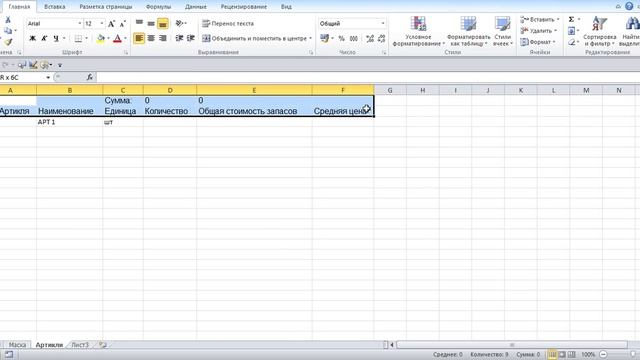Toggle bottom vertical alignment
The height and width of the screenshot is (360, 640).
tap(162, 23)
